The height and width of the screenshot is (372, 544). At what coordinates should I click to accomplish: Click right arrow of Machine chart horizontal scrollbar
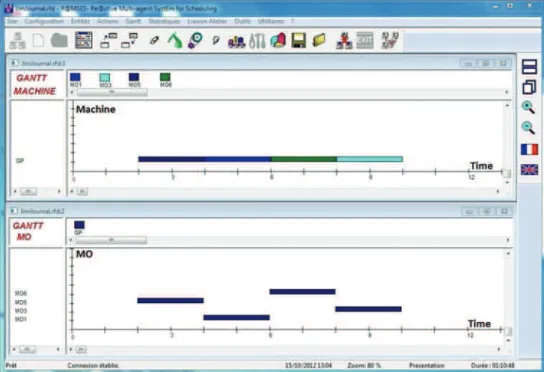(498, 191)
